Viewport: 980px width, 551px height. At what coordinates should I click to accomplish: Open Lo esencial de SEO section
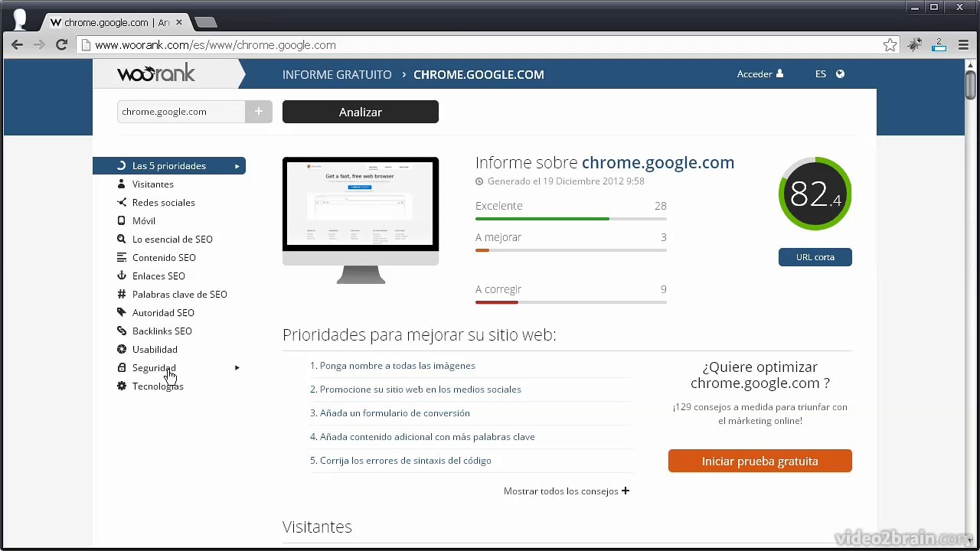pyautogui.click(x=172, y=239)
